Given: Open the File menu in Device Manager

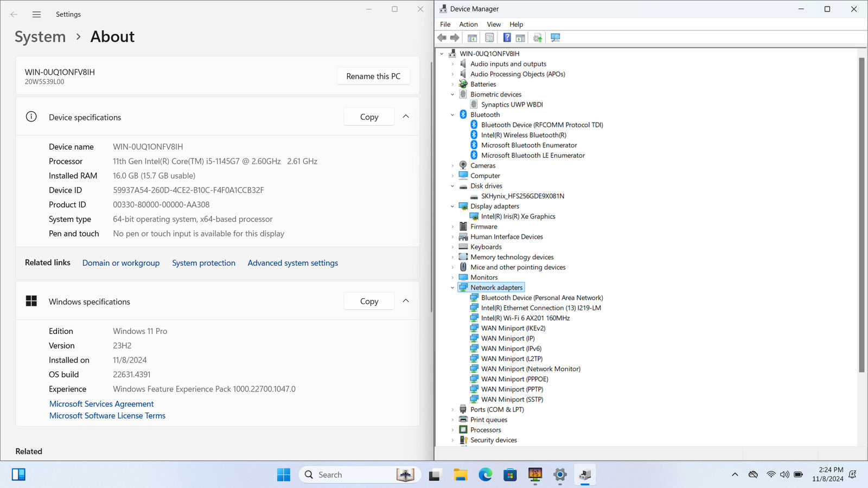Looking at the screenshot, I should 445,24.
